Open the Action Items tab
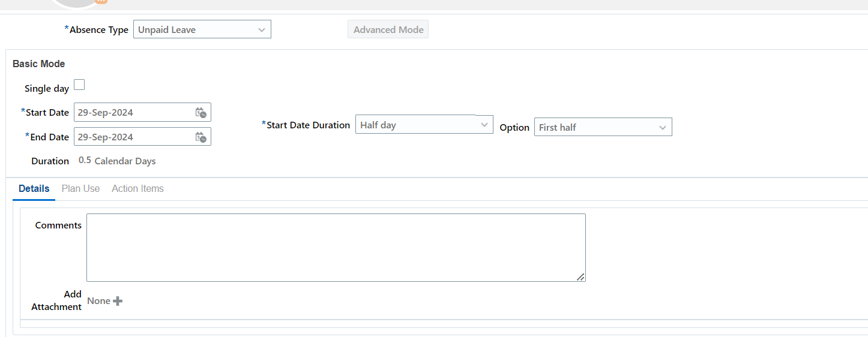This screenshot has width=868, height=337. pos(137,188)
